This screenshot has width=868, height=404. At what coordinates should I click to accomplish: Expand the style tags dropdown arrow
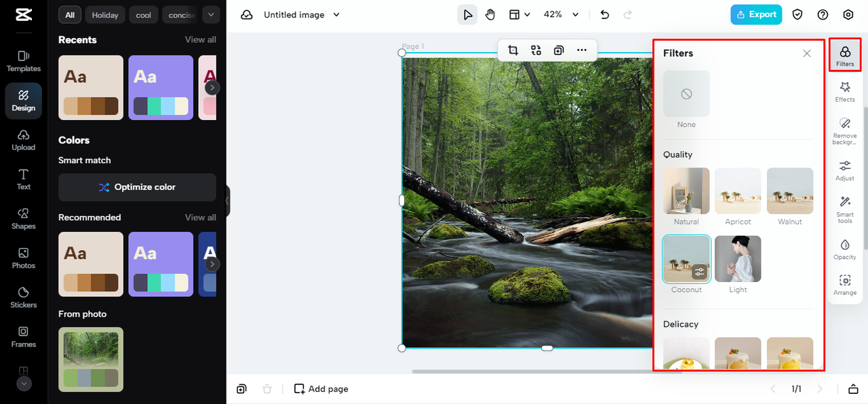tap(211, 15)
